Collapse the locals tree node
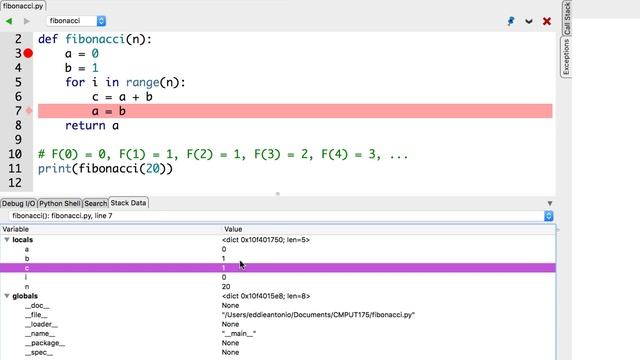The width and height of the screenshot is (640, 360). pos(7,240)
